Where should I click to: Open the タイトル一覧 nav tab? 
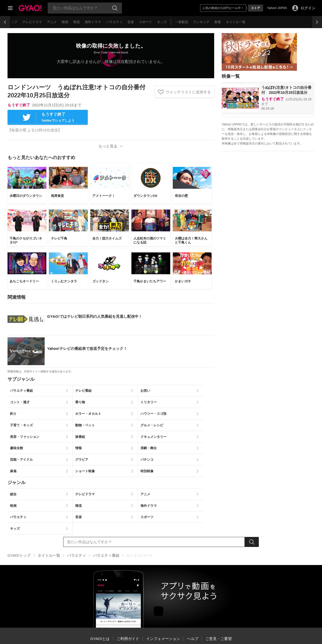tap(236, 22)
